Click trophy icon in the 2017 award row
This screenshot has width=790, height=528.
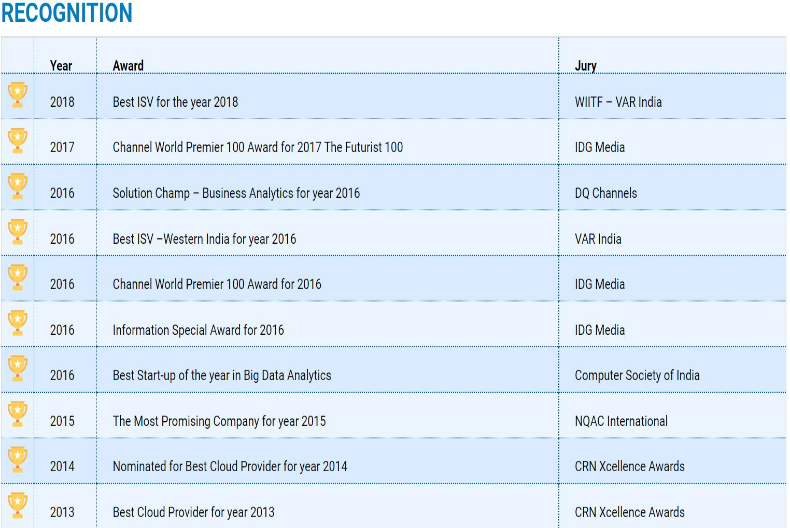coord(18,140)
